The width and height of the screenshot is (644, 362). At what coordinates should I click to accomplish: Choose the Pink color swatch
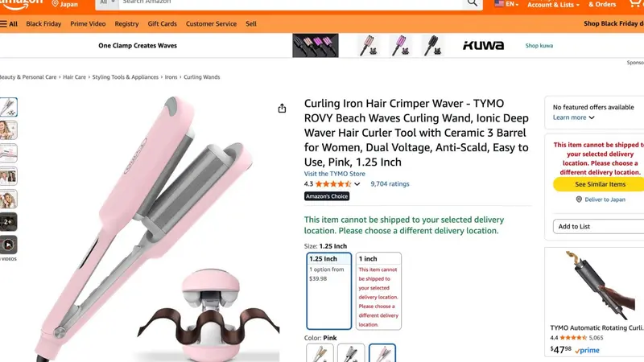(x=382, y=353)
